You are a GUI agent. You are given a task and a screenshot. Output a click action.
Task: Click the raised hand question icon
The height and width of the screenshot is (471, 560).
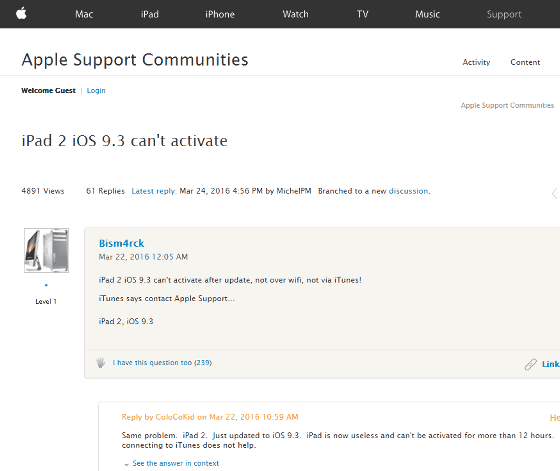(x=101, y=363)
